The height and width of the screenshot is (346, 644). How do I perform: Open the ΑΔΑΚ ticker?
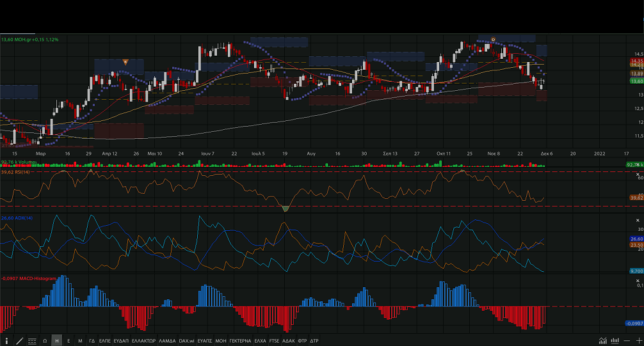pyautogui.click(x=288, y=341)
